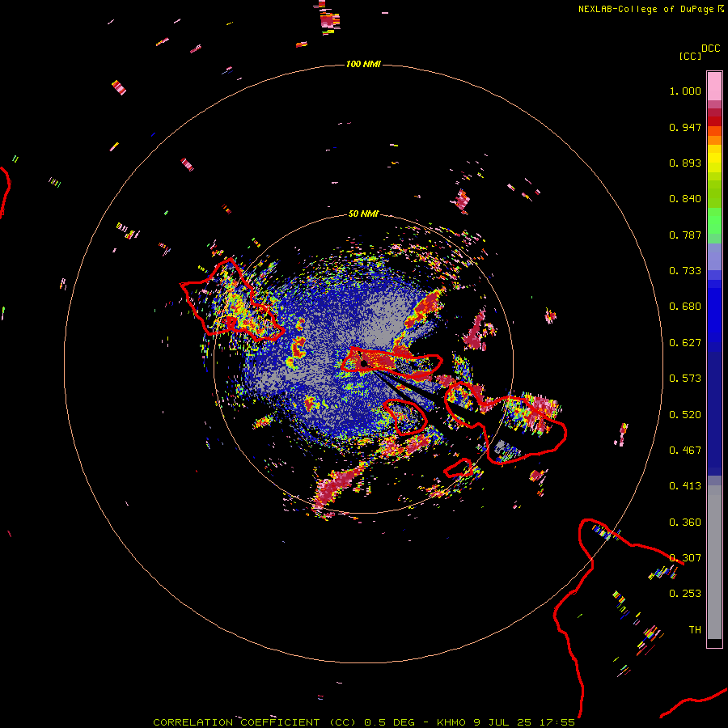Select the 0.680 scale value
This screenshot has height=728, width=728.
tap(685, 307)
